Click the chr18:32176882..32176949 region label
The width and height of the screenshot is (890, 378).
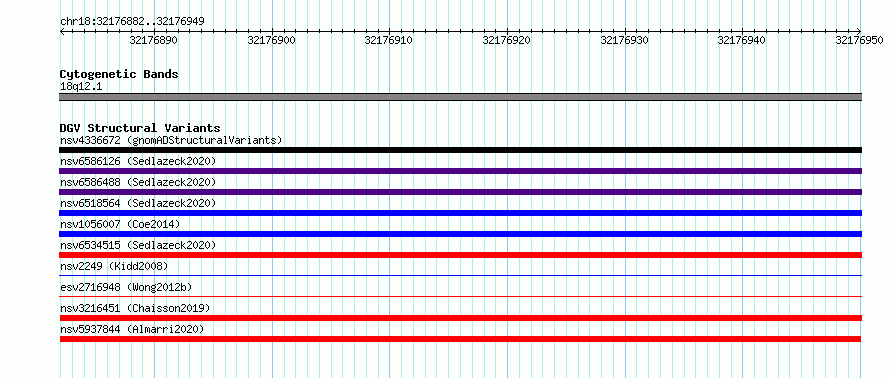click(x=132, y=21)
